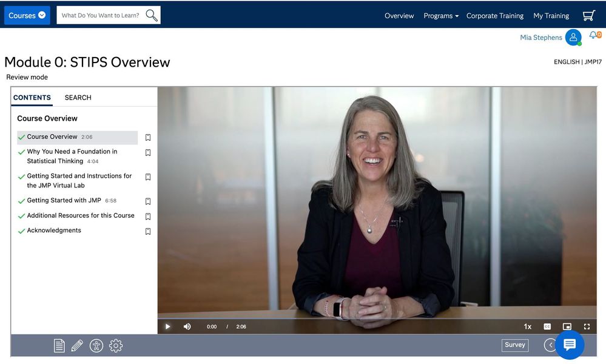Go to Corporate Training
The image size is (606, 364).
pyautogui.click(x=495, y=16)
